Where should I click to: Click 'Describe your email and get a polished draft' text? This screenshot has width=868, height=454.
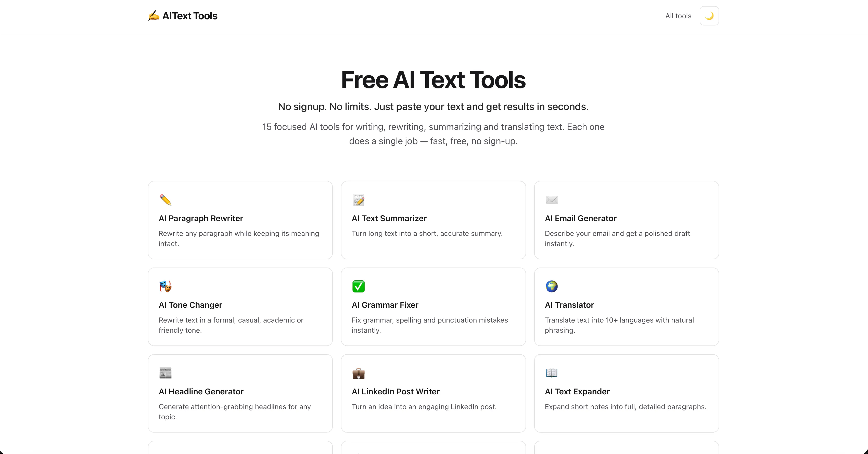617,234
